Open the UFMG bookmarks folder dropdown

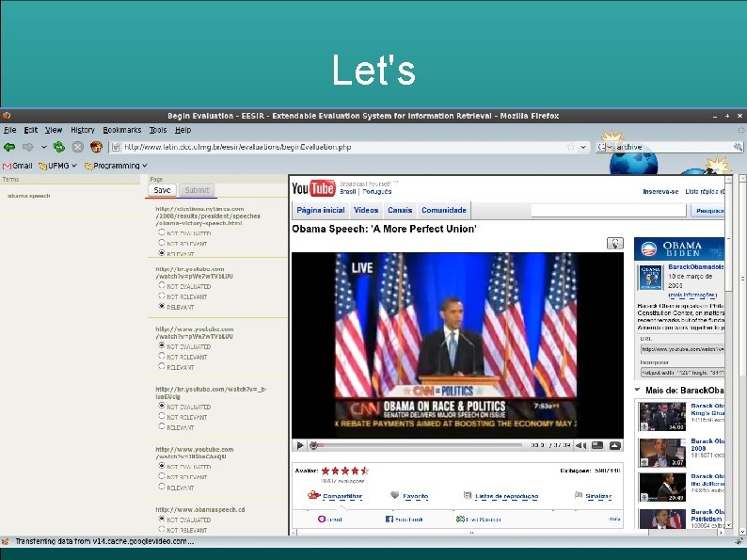click(57, 166)
